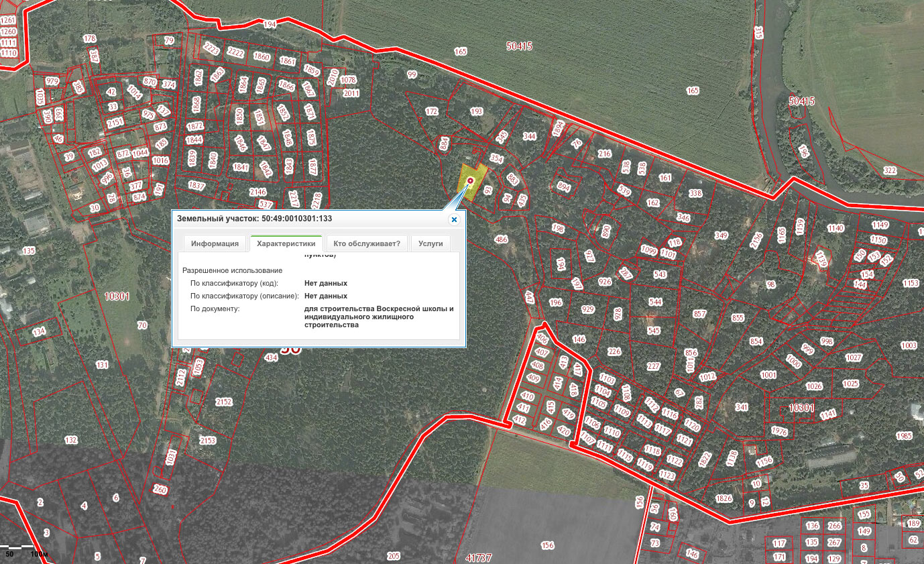Click parcel 193 on the map
Viewport: 924px width, 564px height.
pos(477,112)
